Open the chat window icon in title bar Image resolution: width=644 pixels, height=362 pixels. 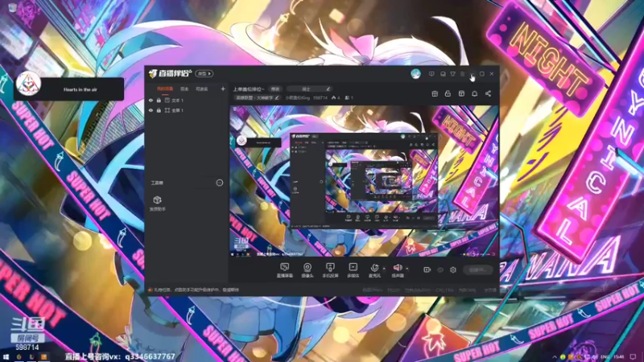[x=443, y=74]
